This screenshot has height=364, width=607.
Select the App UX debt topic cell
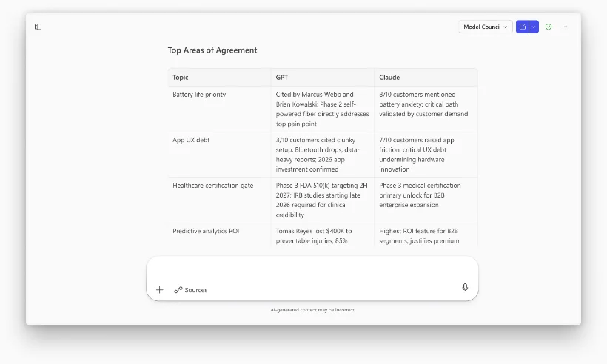[x=191, y=140]
